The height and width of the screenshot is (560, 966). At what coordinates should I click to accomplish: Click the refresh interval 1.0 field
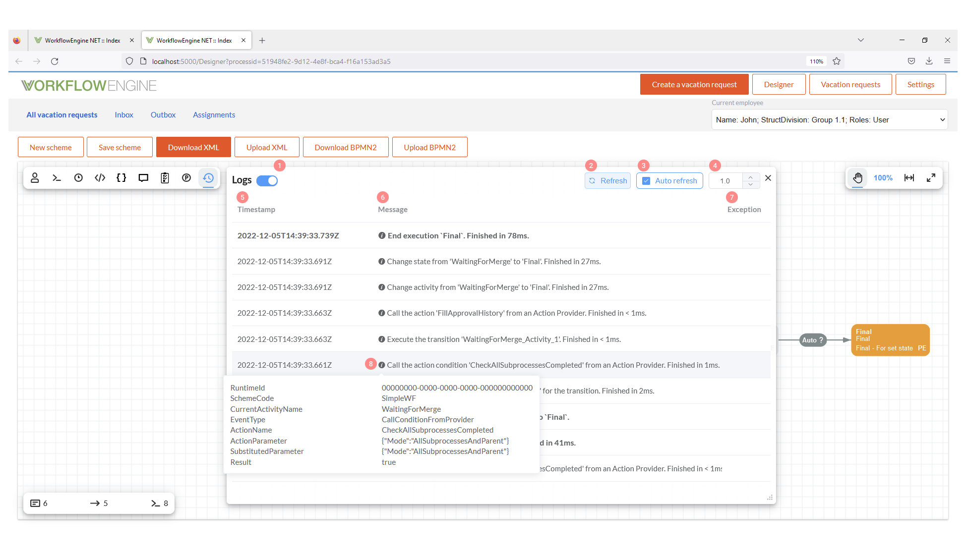tap(726, 181)
